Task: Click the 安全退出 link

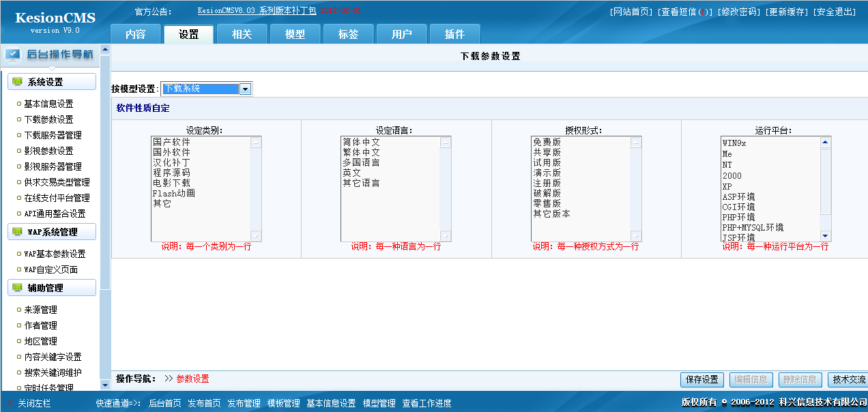Action: click(x=834, y=12)
